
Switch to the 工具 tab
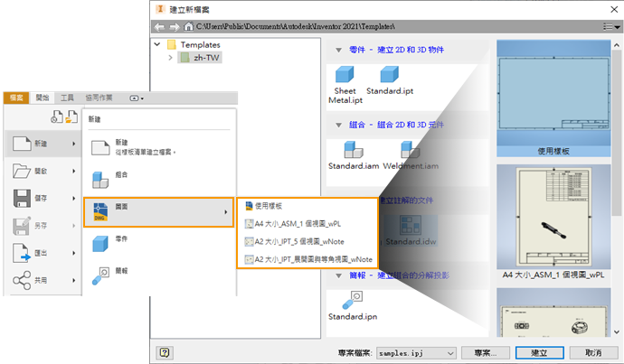pyautogui.click(x=67, y=98)
